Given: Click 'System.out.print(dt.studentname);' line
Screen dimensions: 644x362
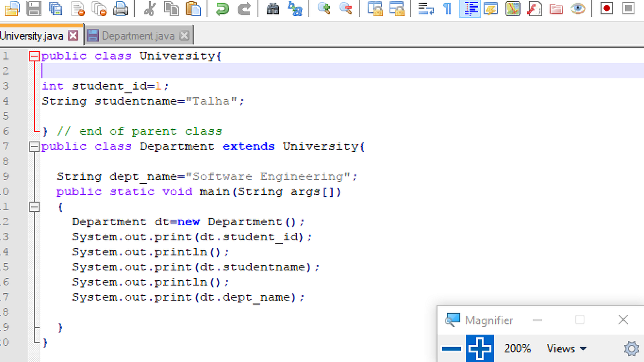Looking at the screenshot, I should (196, 267).
